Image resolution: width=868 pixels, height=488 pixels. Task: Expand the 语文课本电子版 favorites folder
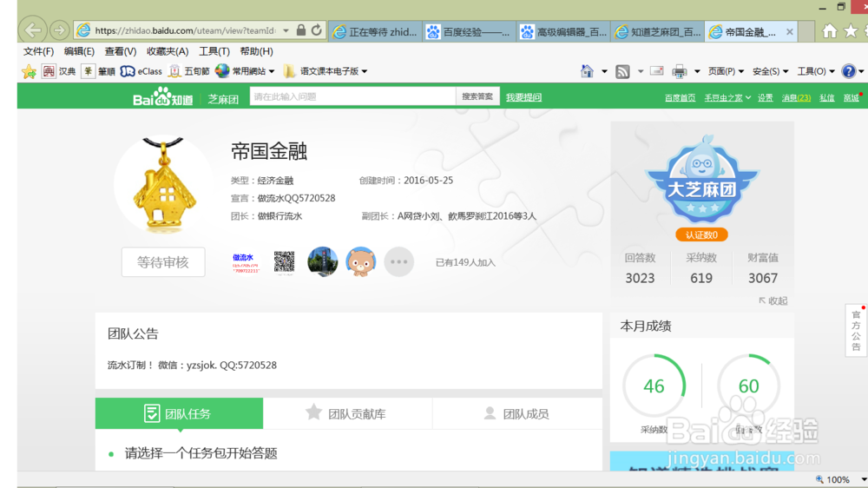[x=325, y=71]
